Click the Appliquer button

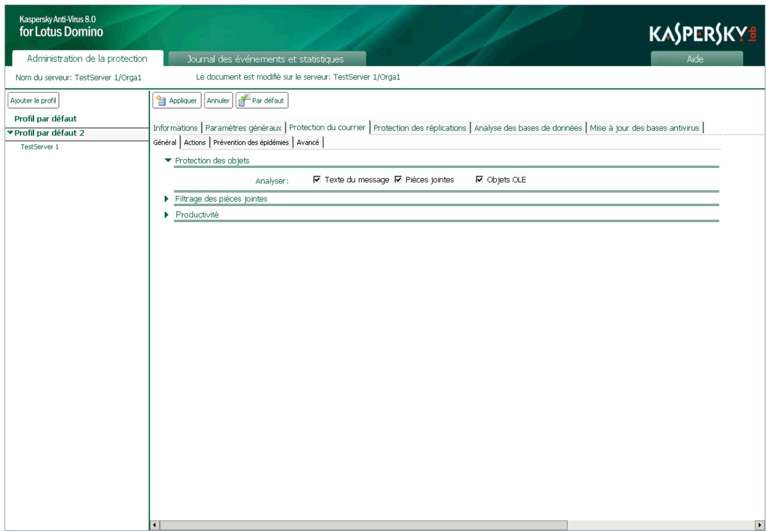point(177,100)
